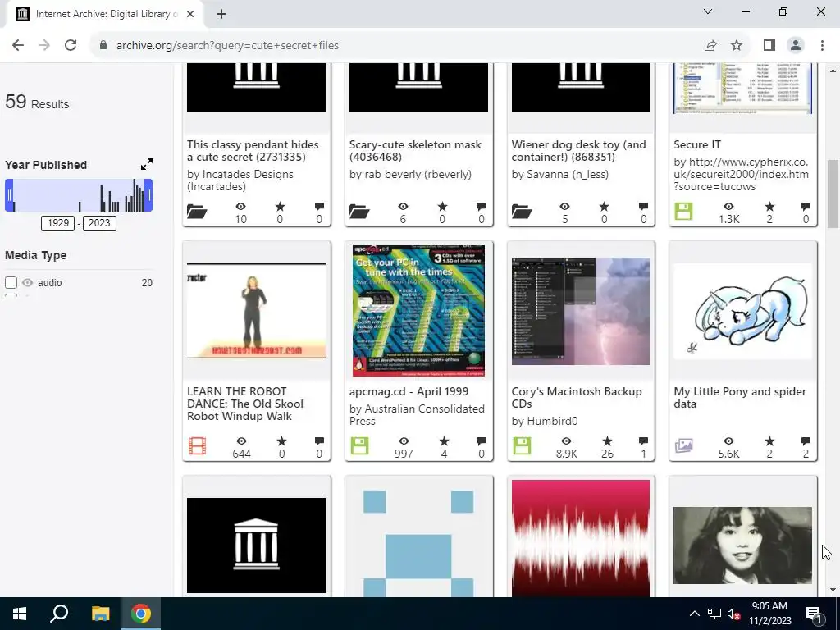Toggle the eye icon beside audio

click(27, 282)
